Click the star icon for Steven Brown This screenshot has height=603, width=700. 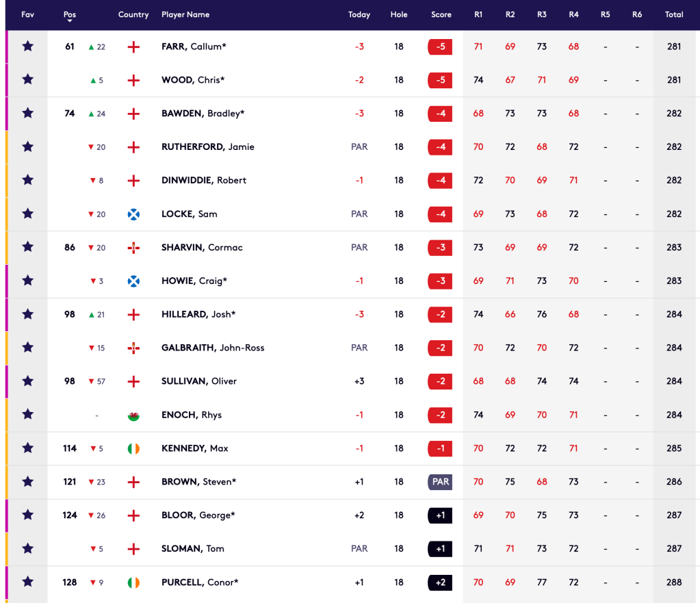coord(27,482)
